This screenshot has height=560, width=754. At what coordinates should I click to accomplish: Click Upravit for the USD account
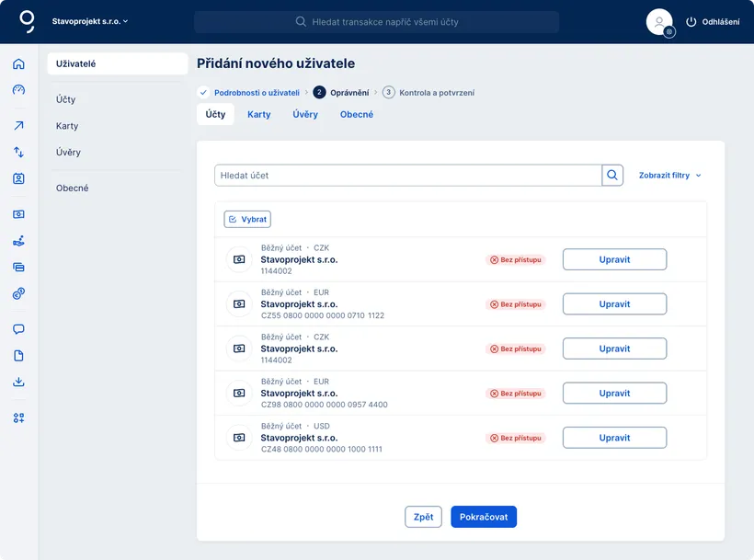614,438
